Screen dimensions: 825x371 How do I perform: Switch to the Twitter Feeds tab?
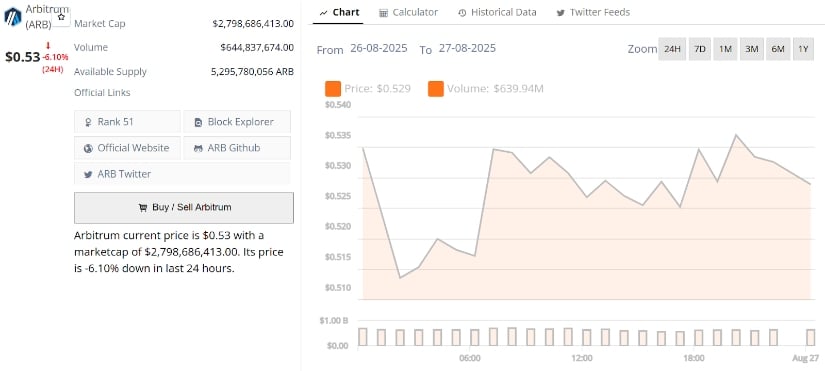tap(593, 12)
